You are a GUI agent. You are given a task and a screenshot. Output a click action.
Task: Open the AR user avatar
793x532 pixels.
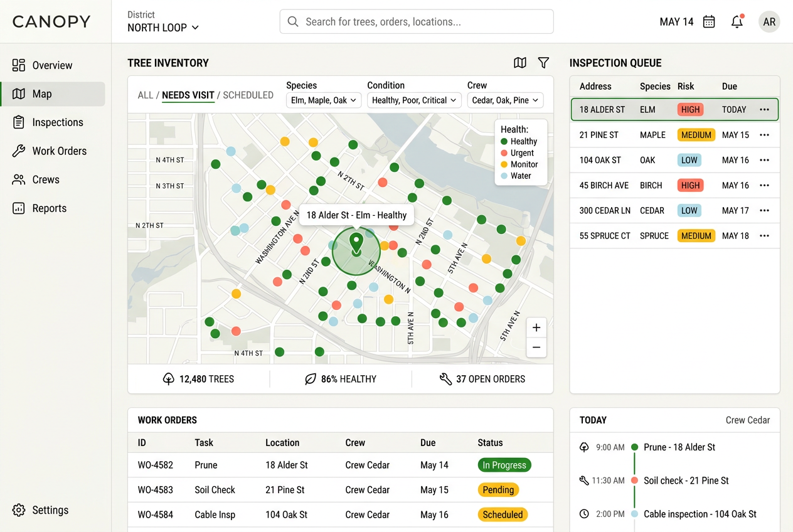click(769, 22)
